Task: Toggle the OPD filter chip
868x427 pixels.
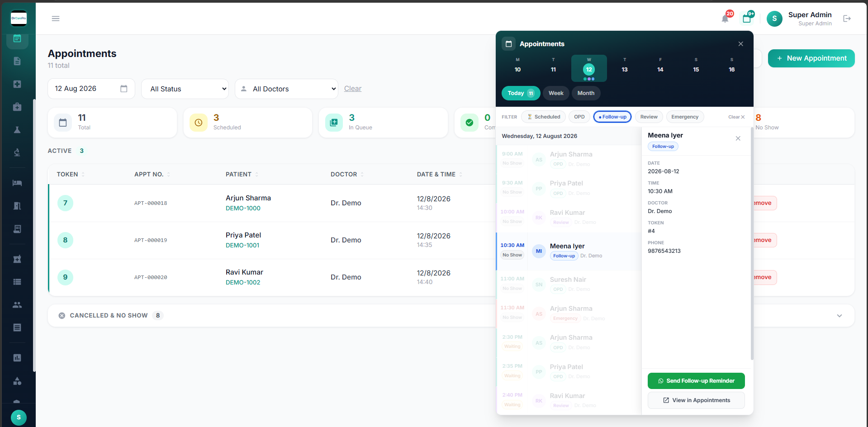Action: pos(579,117)
